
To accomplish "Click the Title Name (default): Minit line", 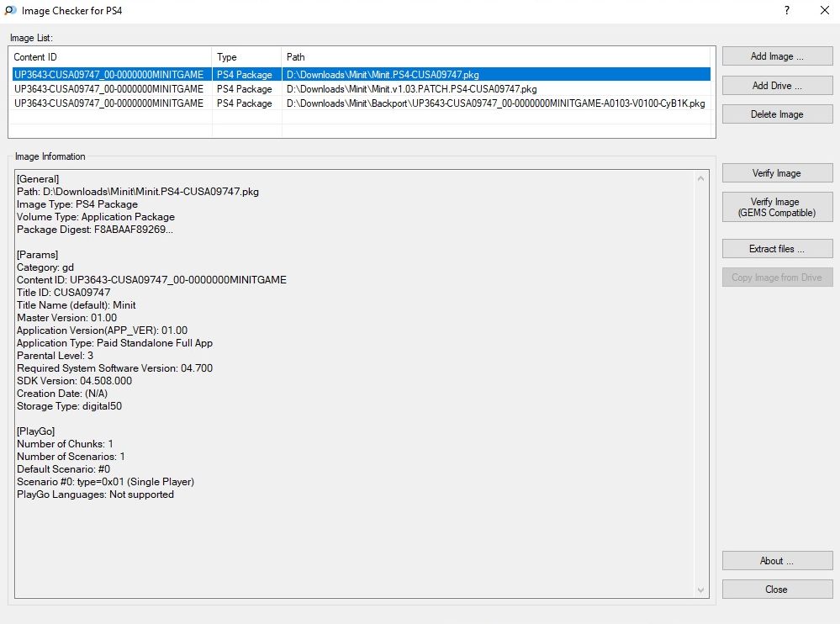I will tap(76, 305).
